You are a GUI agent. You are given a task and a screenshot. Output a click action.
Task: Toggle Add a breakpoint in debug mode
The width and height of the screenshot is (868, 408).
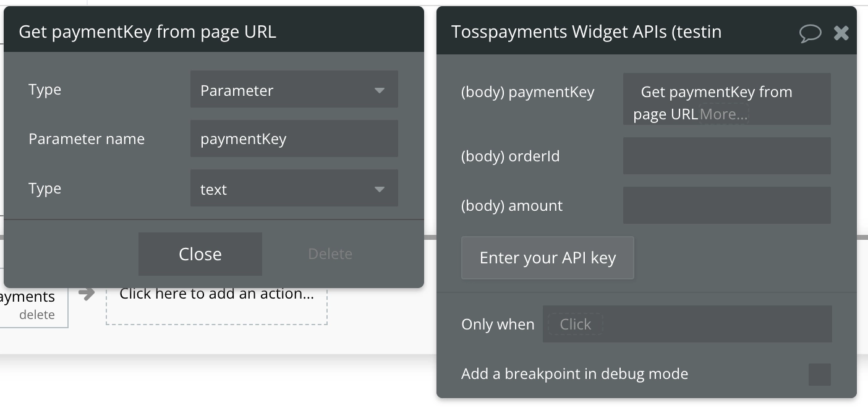[820, 375]
